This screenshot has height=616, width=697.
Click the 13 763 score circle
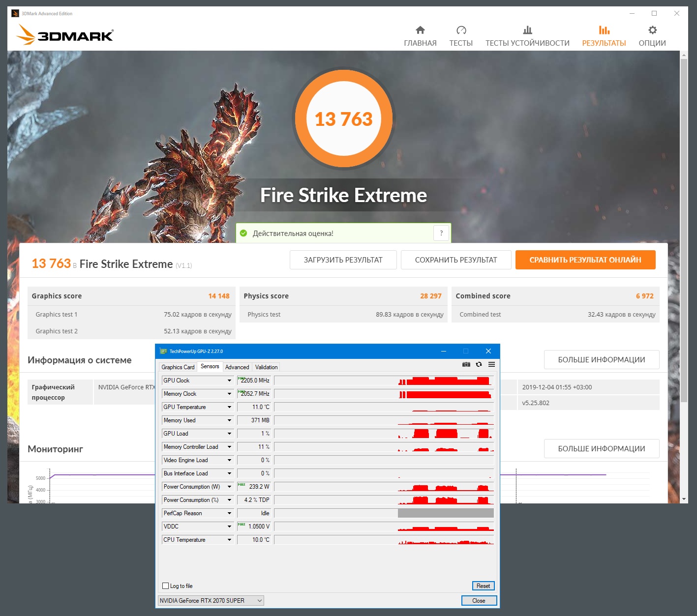click(x=344, y=119)
